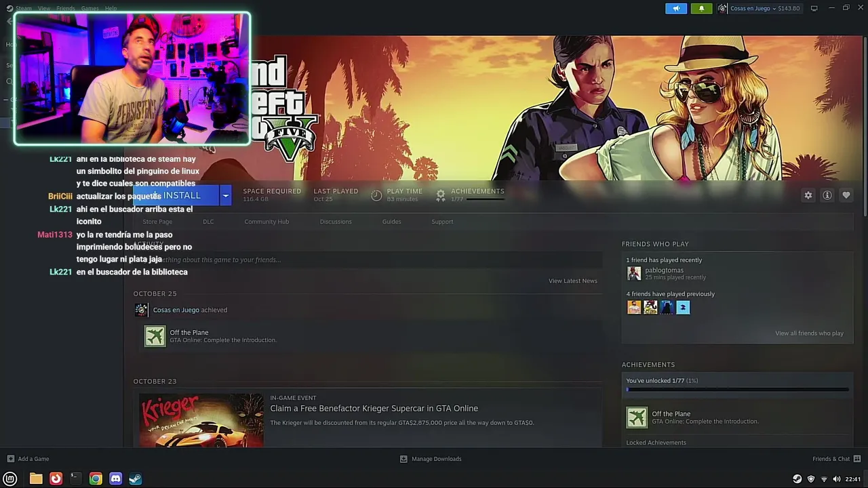Launch the red app icon in taskbar
Viewport: 868px width, 488px height.
click(x=56, y=479)
